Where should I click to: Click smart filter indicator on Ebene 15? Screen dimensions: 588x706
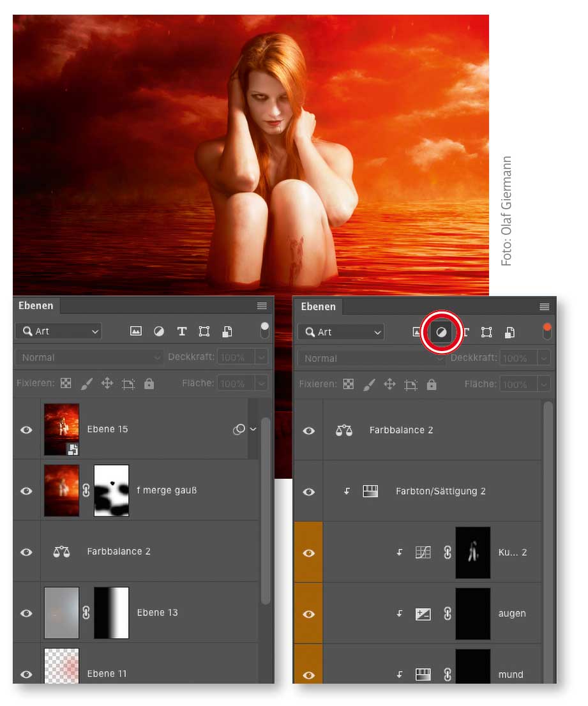coord(239,429)
